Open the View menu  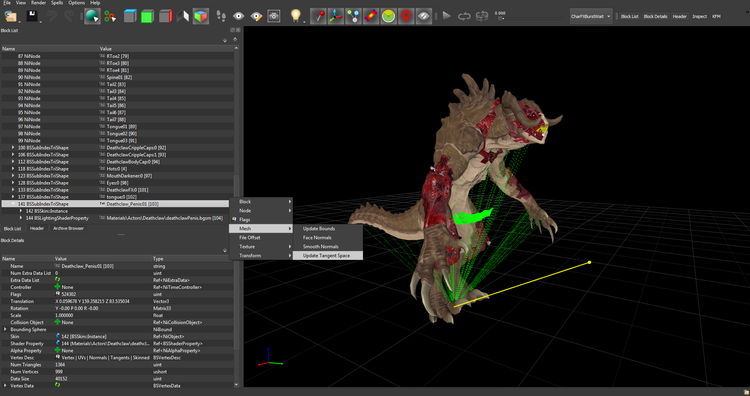click(x=21, y=3)
